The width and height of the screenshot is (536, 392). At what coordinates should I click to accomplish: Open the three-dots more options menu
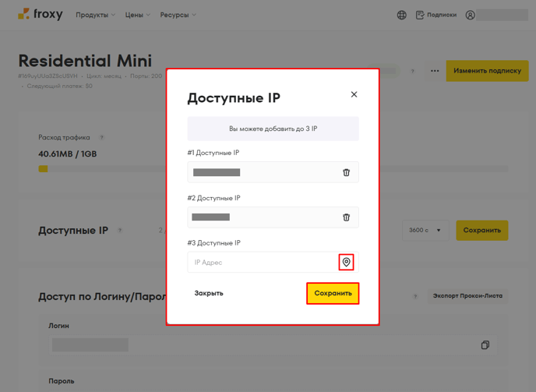click(435, 71)
